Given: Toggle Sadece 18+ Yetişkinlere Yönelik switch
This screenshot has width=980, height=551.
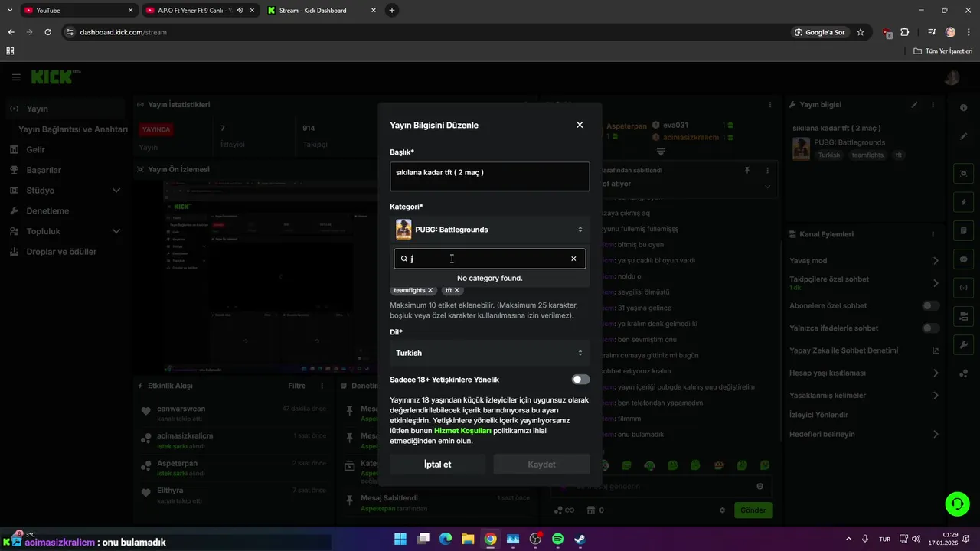Looking at the screenshot, I should (581, 380).
